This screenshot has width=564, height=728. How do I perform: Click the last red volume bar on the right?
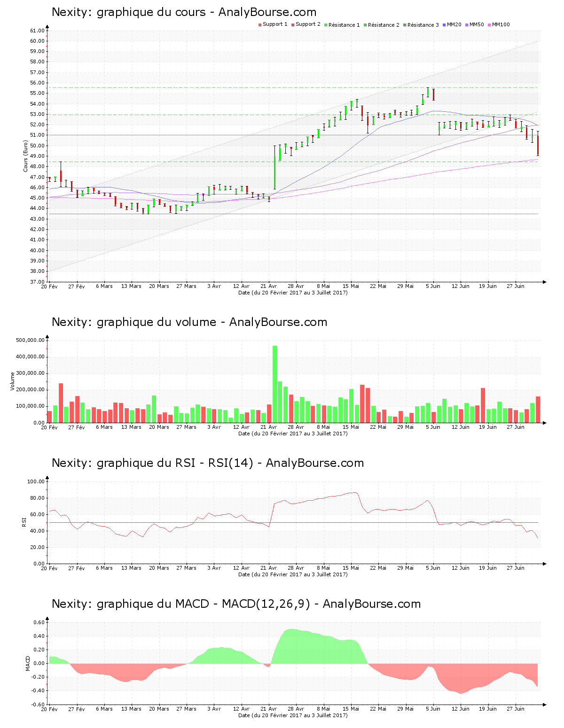(x=538, y=410)
